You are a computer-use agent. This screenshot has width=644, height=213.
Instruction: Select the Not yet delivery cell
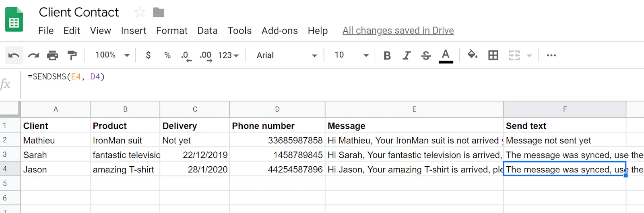195,140
